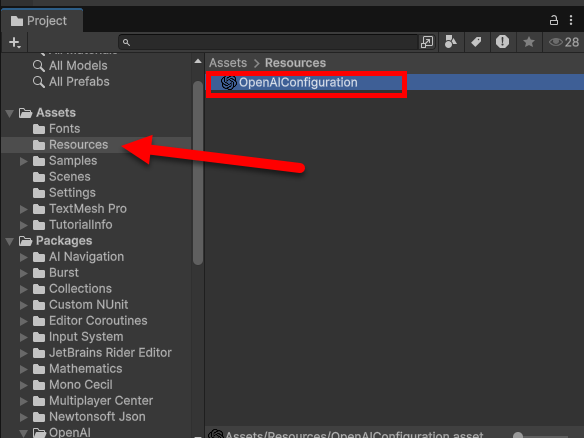Expand the Multiplayer Center package
Image resolution: width=584 pixels, height=438 pixels.
coord(23,402)
